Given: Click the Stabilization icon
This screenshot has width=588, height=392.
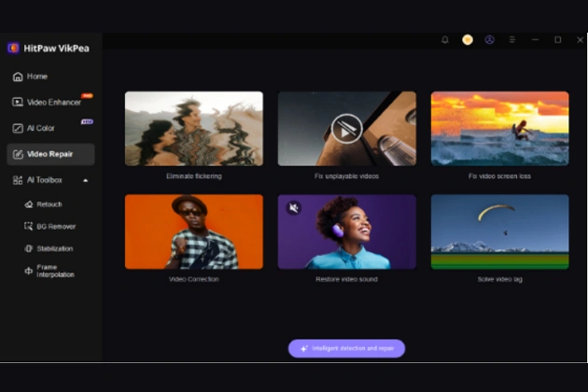Looking at the screenshot, I should pos(29,248).
